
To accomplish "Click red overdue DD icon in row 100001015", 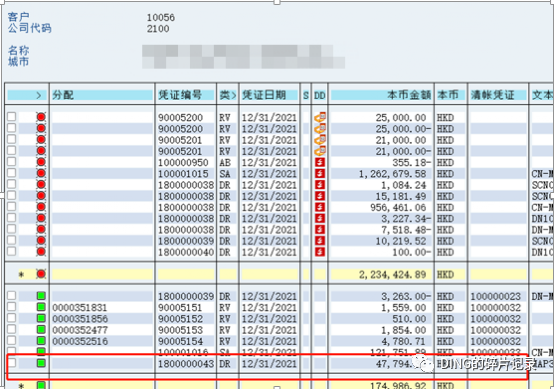I will click(x=320, y=173).
